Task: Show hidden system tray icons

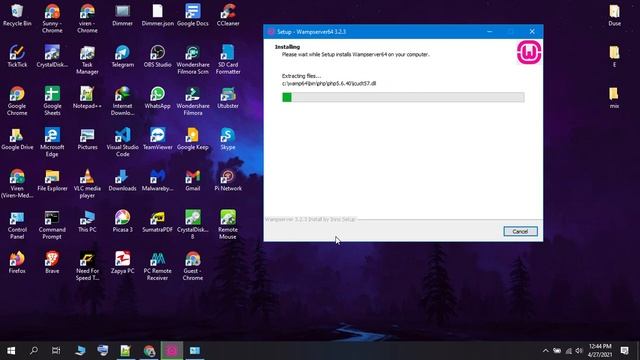Action: click(545, 351)
